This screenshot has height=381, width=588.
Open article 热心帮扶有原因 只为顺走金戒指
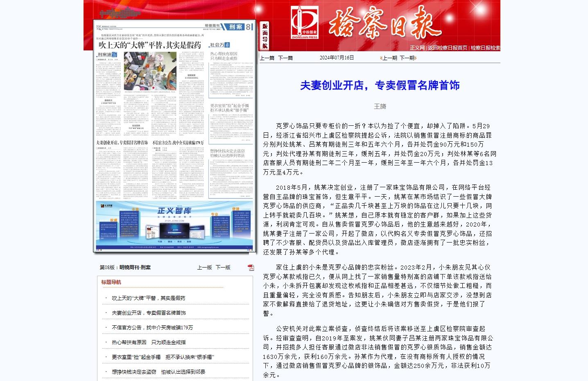pos(149,342)
